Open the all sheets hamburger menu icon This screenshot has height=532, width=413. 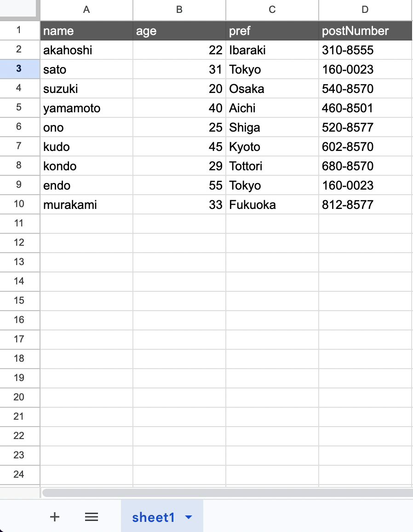92,516
